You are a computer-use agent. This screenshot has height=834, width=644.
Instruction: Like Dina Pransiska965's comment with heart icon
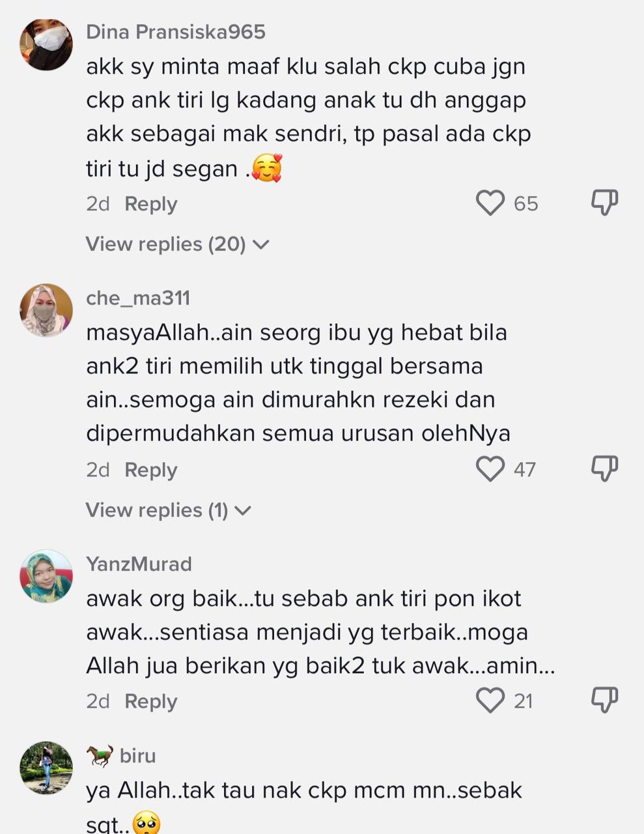490,203
